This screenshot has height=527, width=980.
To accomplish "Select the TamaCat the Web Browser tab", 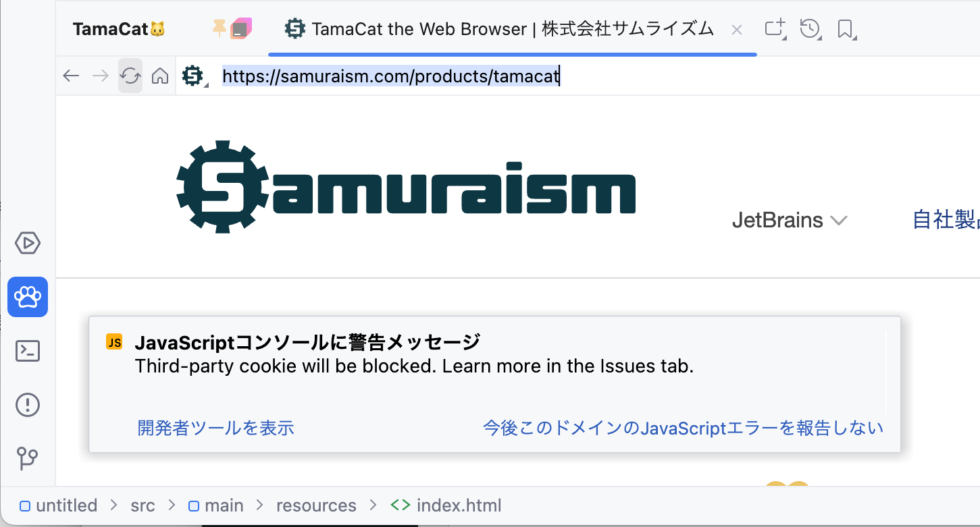I will point(500,29).
